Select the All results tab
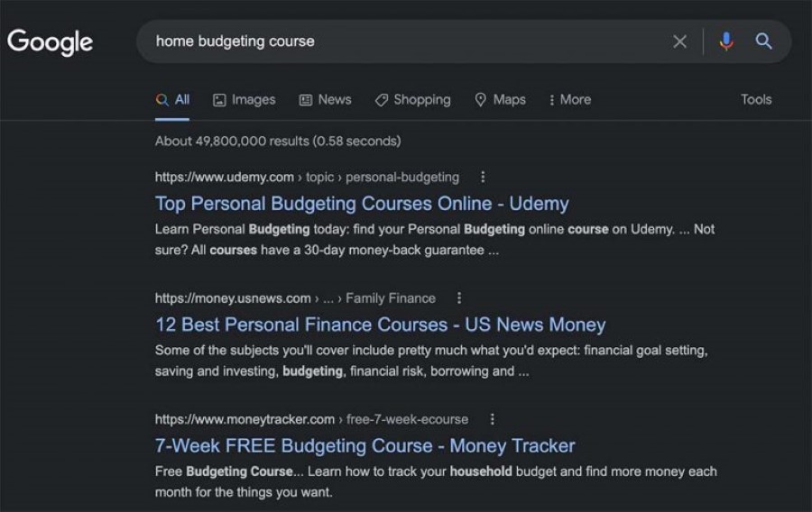 [172, 100]
